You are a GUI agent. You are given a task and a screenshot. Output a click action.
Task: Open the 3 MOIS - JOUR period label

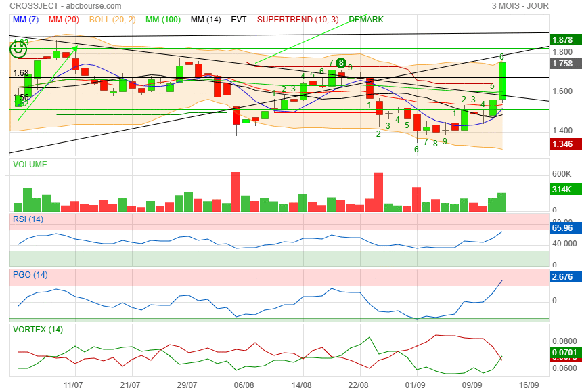coord(520,6)
